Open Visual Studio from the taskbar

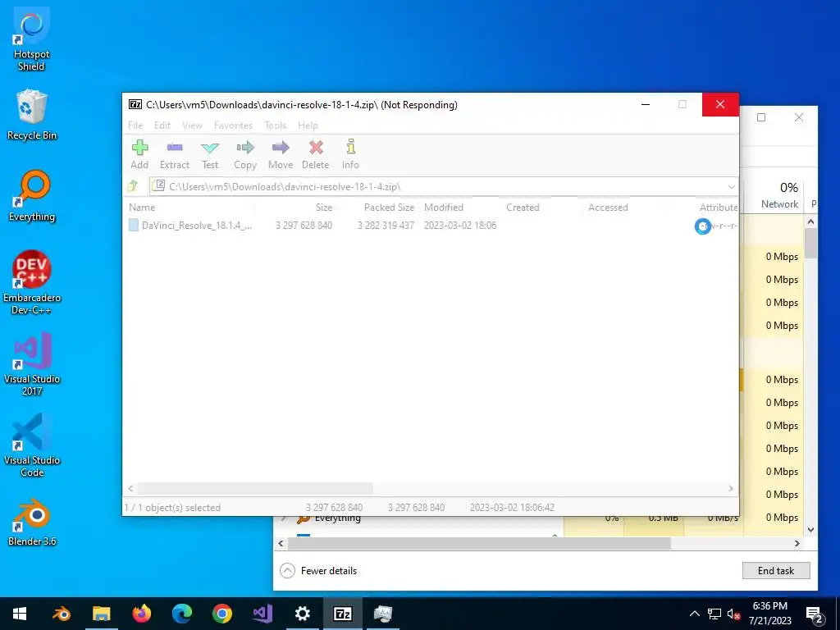pyautogui.click(x=262, y=614)
